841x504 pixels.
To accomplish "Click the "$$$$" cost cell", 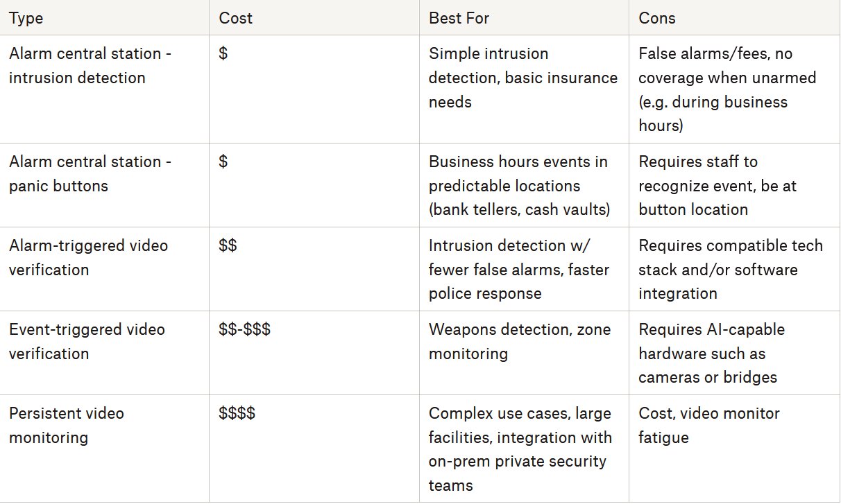I will click(314, 449).
